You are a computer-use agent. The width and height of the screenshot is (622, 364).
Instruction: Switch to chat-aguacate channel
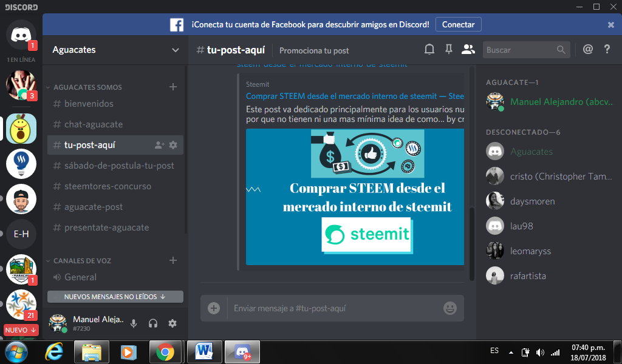pyautogui.click(x=115, y=124)
